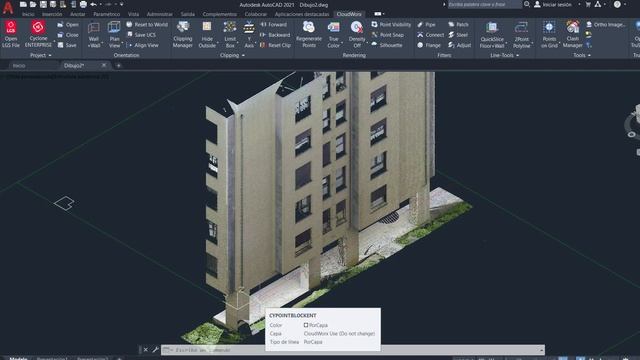Save project with Save button
Image resolution: width=640 pixels, height=360 pixels.
click(67, 45)
